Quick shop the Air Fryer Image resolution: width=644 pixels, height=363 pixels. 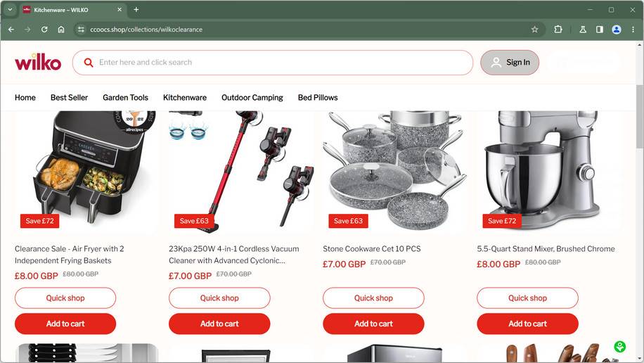65,298
